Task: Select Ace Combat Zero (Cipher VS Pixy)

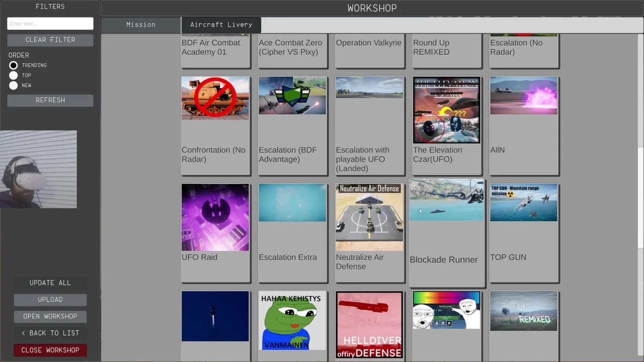Action: tap(290, 47)
